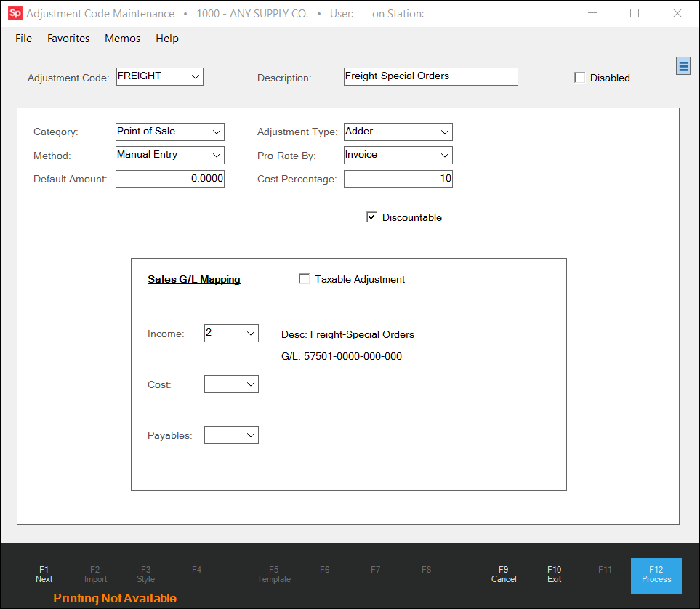Click F10 Exit button
Viewport: 700px width, 609px height.
click(x=554, y=574)
